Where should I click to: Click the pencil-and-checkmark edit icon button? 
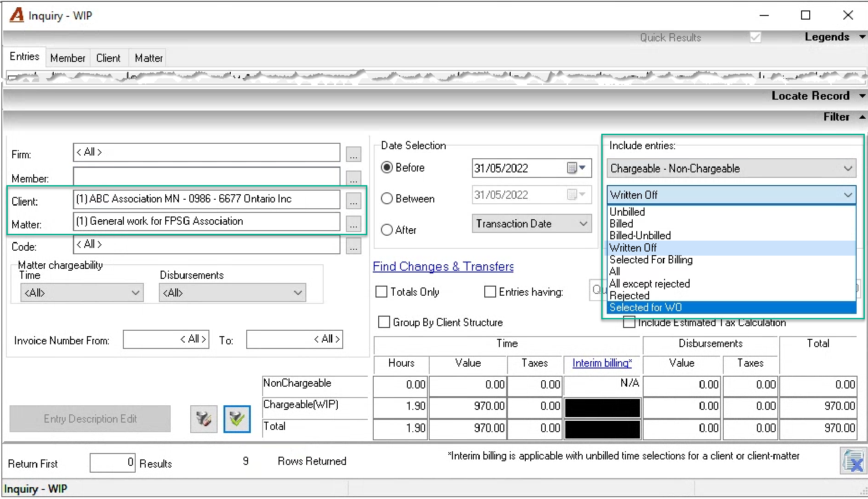click(203, 419)
